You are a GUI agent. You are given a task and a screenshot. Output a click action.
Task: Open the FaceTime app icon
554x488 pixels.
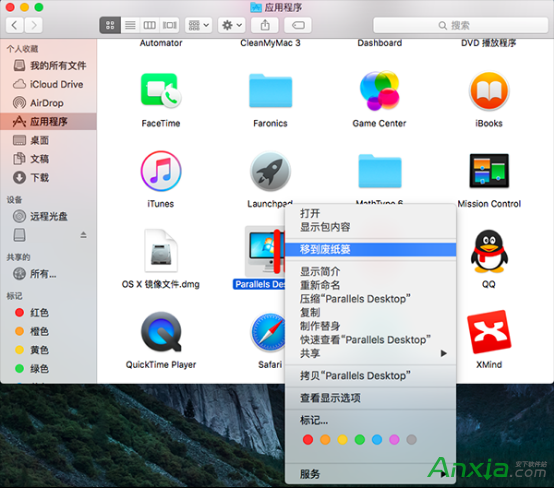[161, 90]
